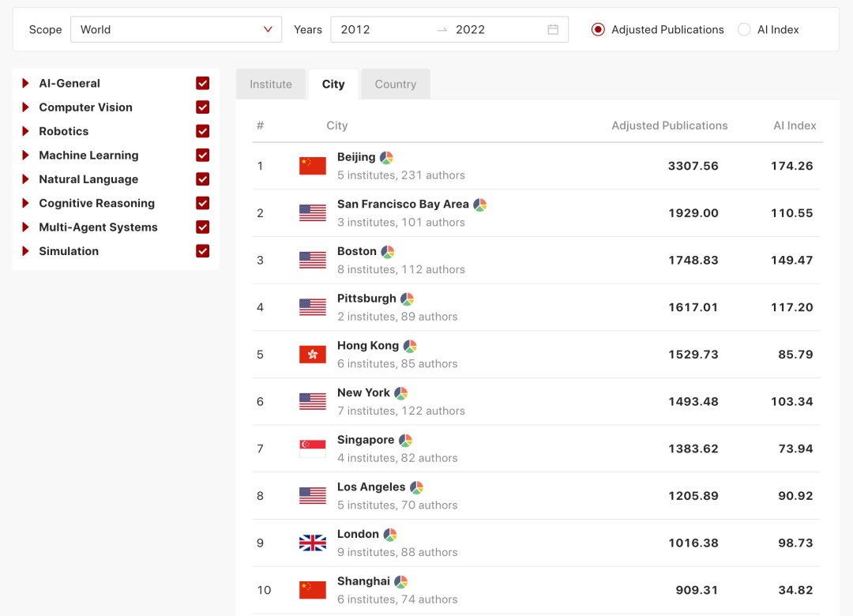Click the Singapore flag icon

(x=313, y=449)
